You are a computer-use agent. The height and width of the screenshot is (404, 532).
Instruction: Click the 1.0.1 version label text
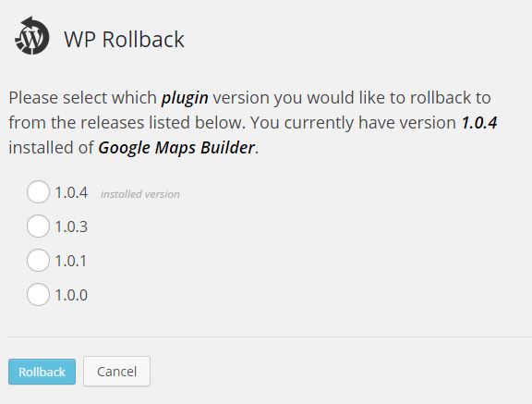(70, 261)
